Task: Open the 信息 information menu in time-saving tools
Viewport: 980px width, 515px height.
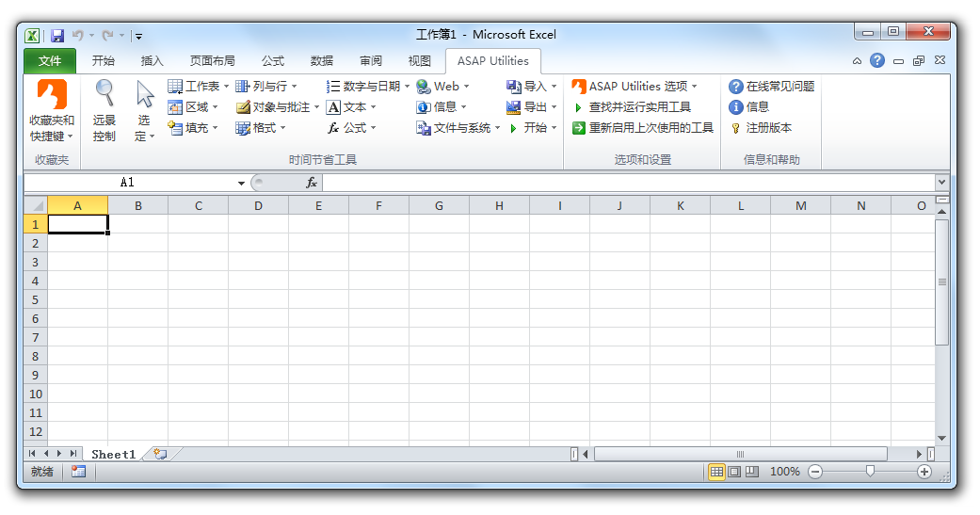Action: click(x=442, y=107)
